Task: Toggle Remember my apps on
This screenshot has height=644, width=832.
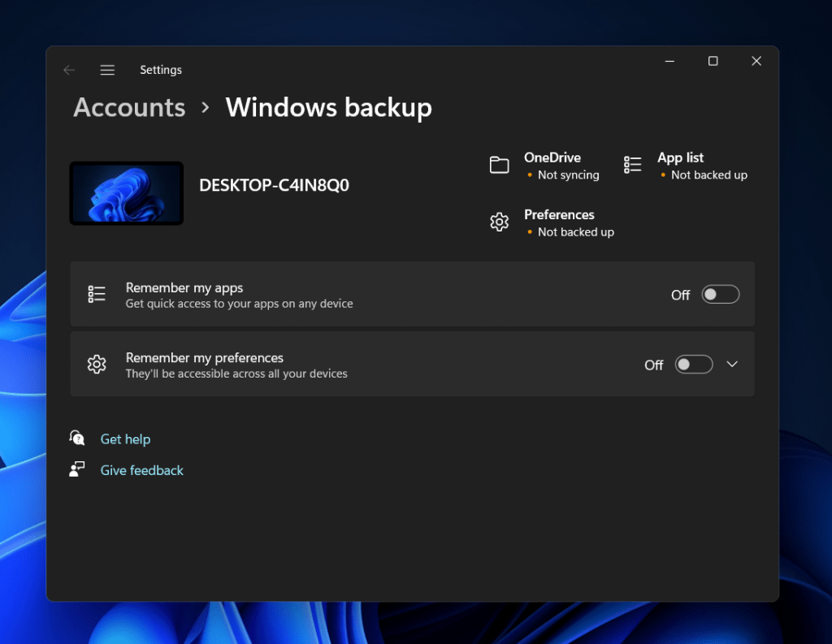Action: click(720, 294)
